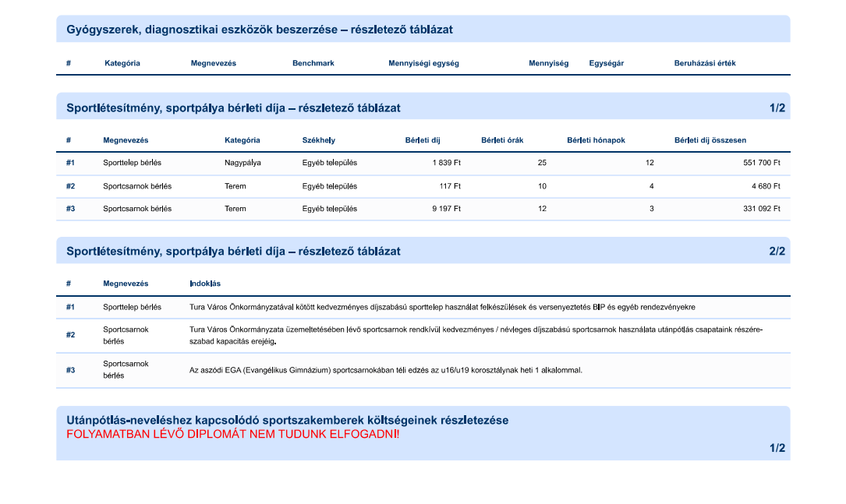This screenshot has width=846, height=504.
Task: Select the 'Utánpótlás-neveléshez kapcsolódó sportszakemberek' heading
Action: pos(287,421)
